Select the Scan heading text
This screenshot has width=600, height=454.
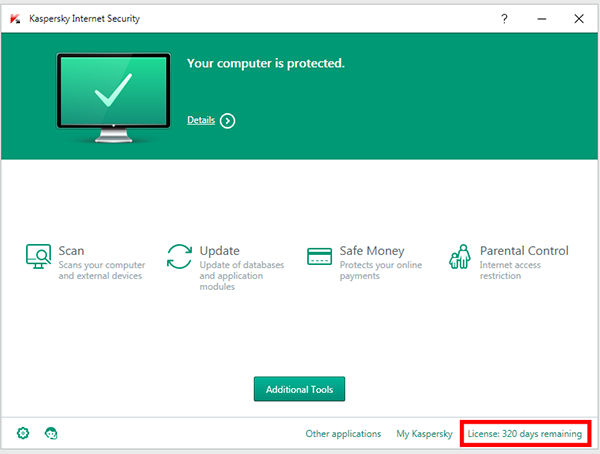[72, 251]
